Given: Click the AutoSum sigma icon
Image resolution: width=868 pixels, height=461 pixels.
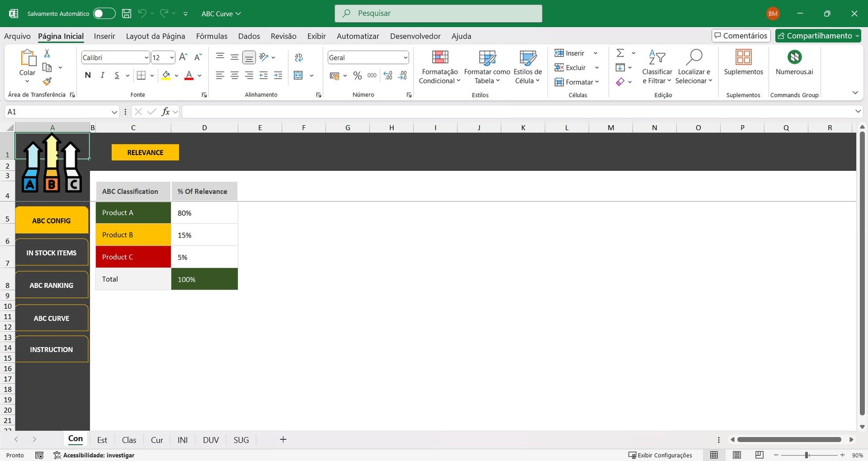Looking at the screenshot, I should tap(620, 53).
